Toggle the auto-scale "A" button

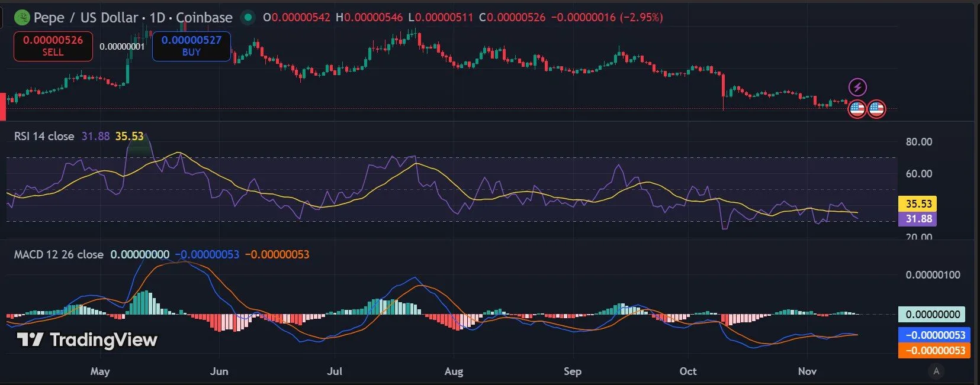(x=936, y=371)
